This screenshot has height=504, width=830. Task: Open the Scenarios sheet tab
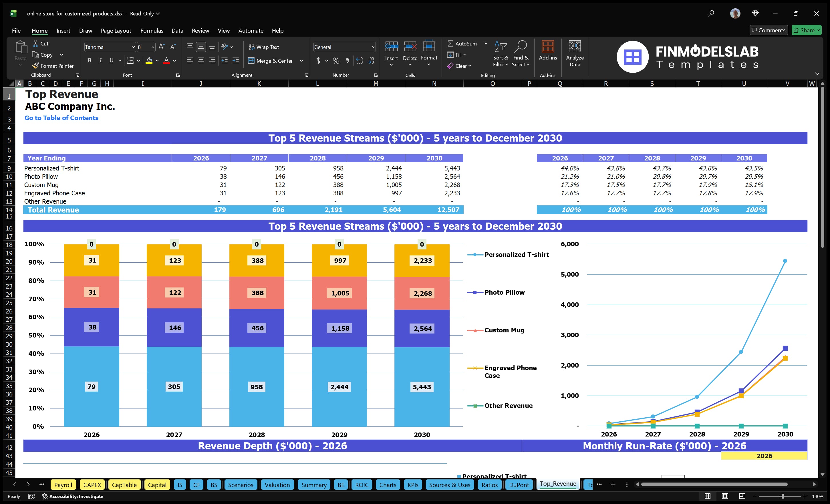click(x=240, y=485)
